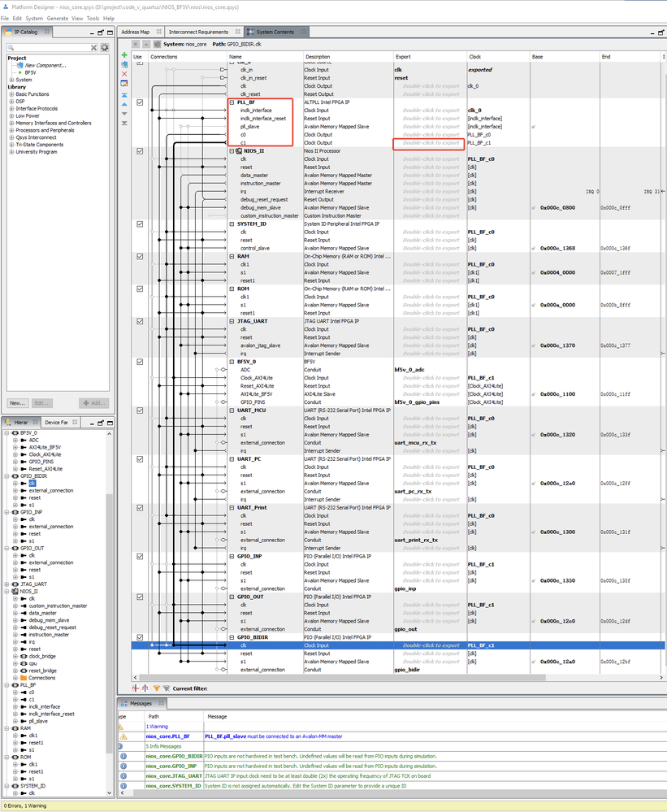667x812 pixels.
Task: Select New Component... in Project tree
Action: [x=45, y=66]
